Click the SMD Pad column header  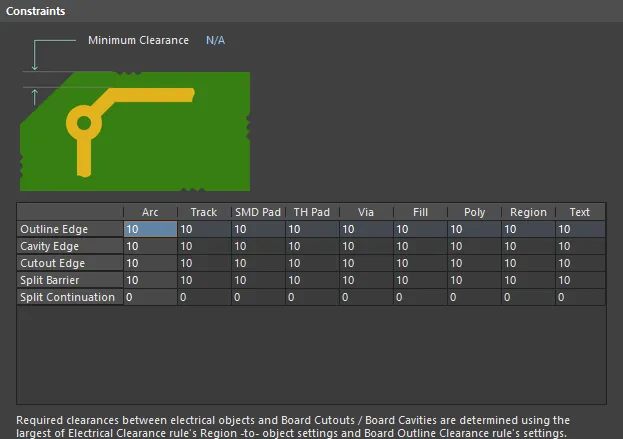(x=258, y=212)
